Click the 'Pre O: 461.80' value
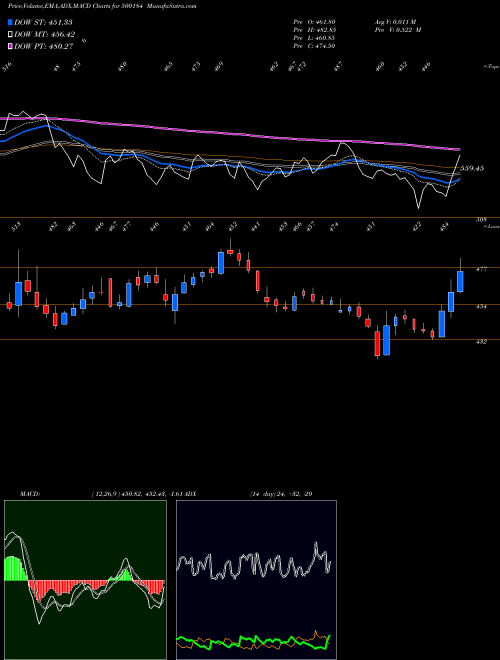The width and height of the screenshot is (500, 660). click(x=314, y=22)
